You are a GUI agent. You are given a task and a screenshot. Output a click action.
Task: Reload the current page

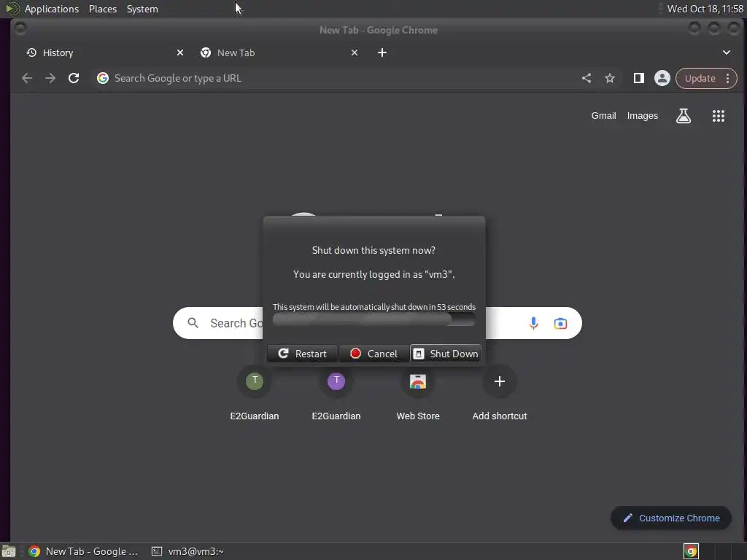coord(74,78)
